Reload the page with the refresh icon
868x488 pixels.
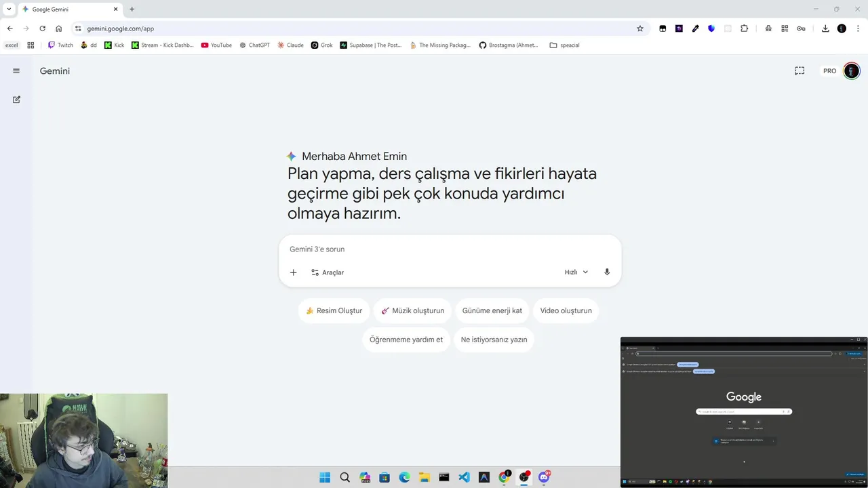[42, 28]
